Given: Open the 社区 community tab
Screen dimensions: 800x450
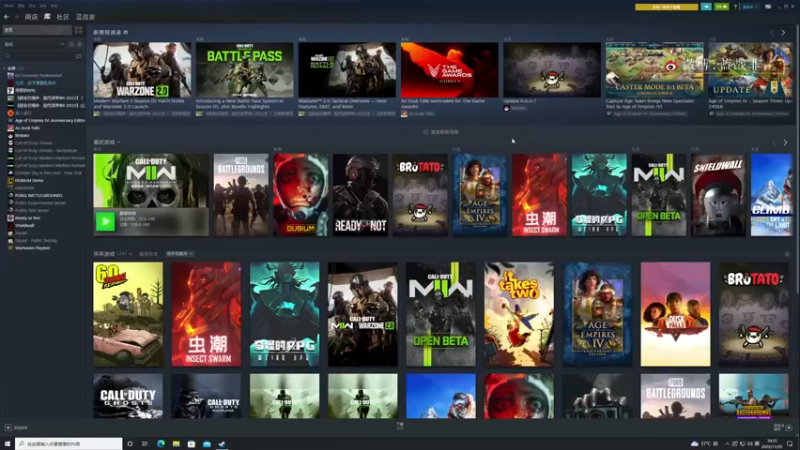Looking at the screenshot, I should pos(63,17).
